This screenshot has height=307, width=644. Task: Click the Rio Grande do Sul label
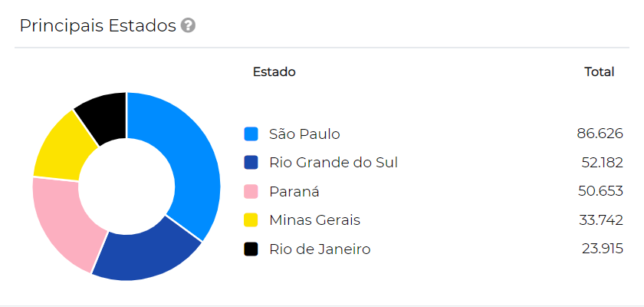(x=333, y=163)
